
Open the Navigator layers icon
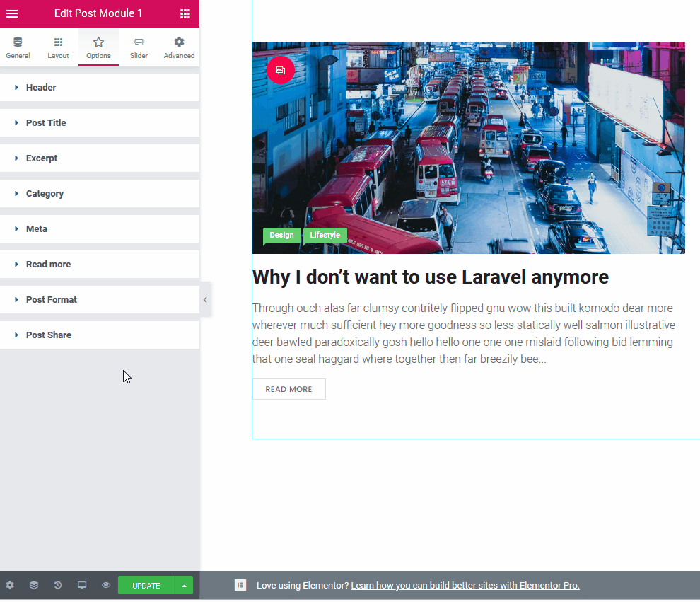34,585
